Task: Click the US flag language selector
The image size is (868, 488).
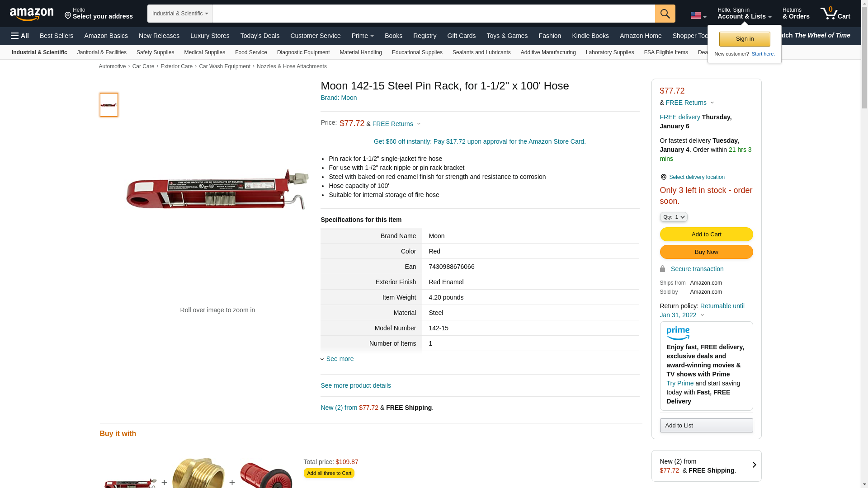Action: point(698,16)
